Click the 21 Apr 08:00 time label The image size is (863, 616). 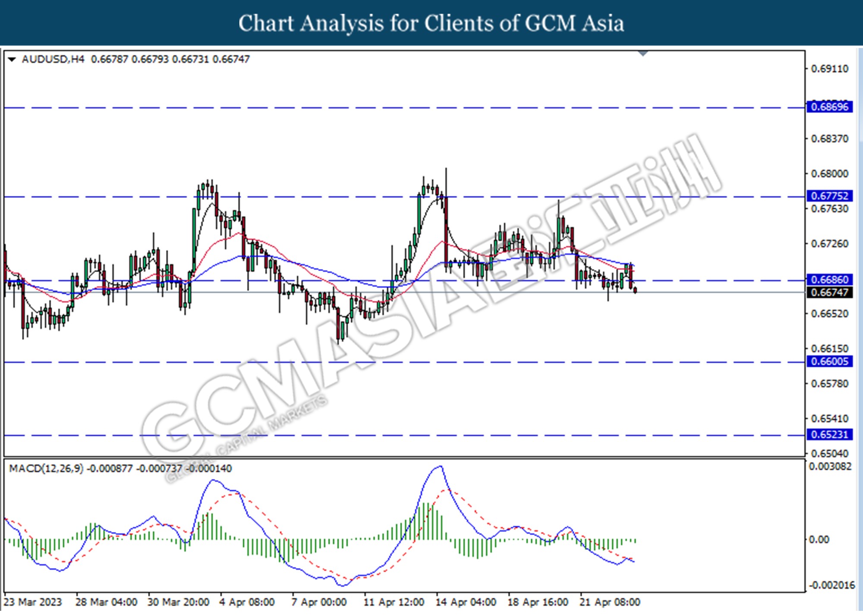[610, 602]
